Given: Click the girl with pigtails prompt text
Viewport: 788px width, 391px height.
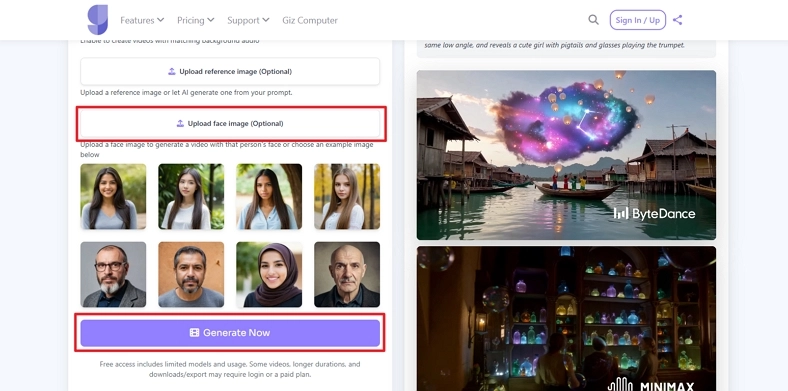Looking at the screenshot, I should coord(554,45).
